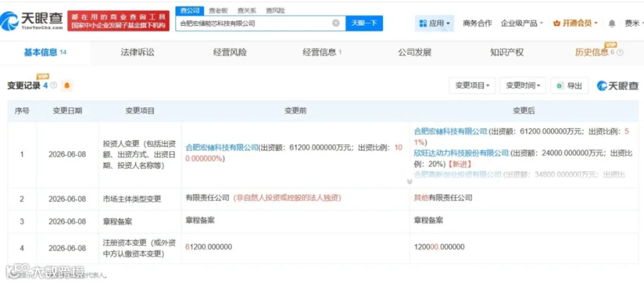Open the notification bell in the header
The height and width of the screenshot is (284, 644).
tap(612, 24)
